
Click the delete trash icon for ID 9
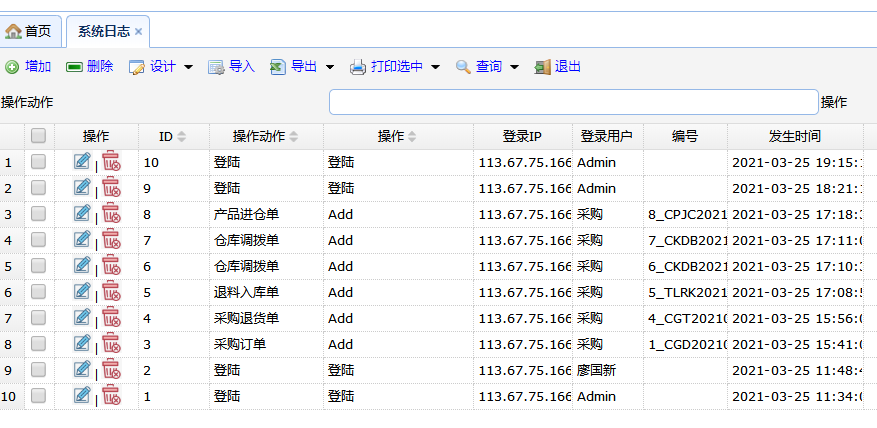(111, 187)
